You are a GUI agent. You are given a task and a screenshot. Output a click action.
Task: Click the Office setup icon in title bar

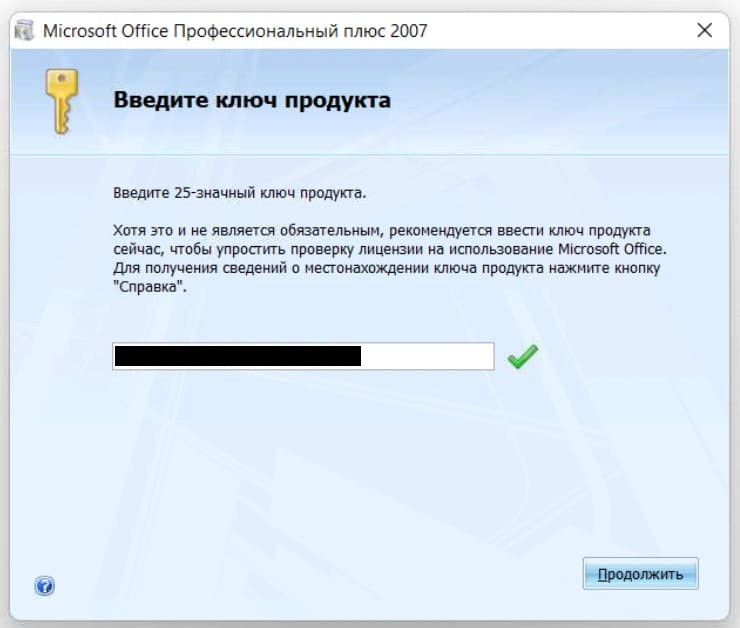click(x=25, y=31)
